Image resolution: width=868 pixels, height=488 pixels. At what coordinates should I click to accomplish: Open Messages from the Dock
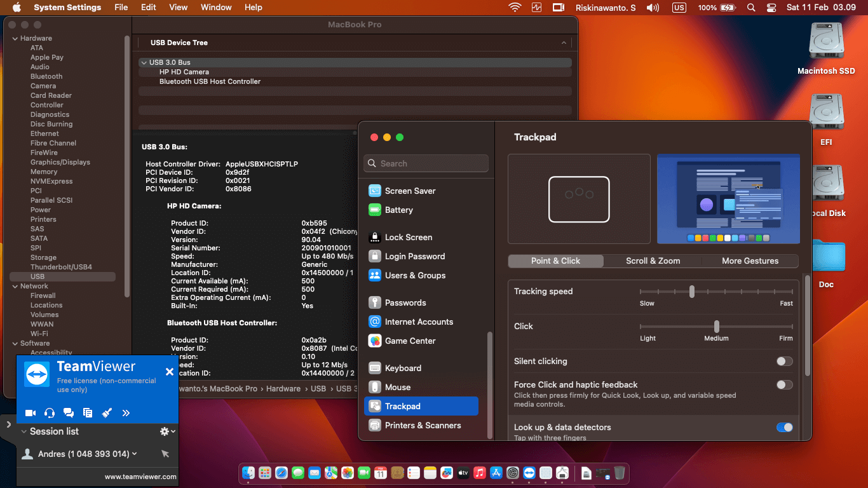pos(298,473)
